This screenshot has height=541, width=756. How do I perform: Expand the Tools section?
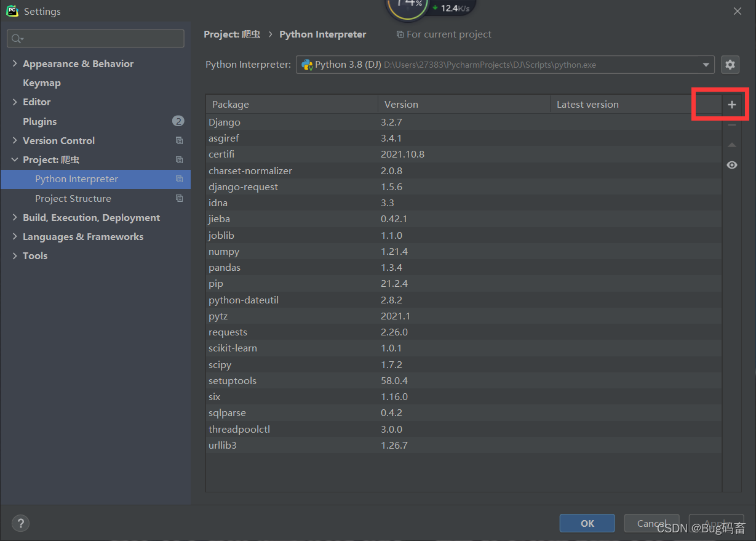[x=15, y=255]
